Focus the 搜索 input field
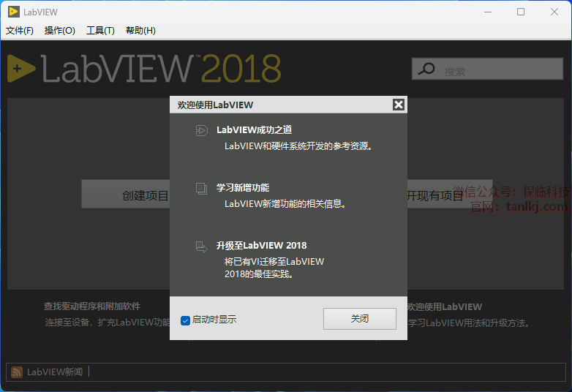This screenshot has height=392, width=572. (497, 71)
